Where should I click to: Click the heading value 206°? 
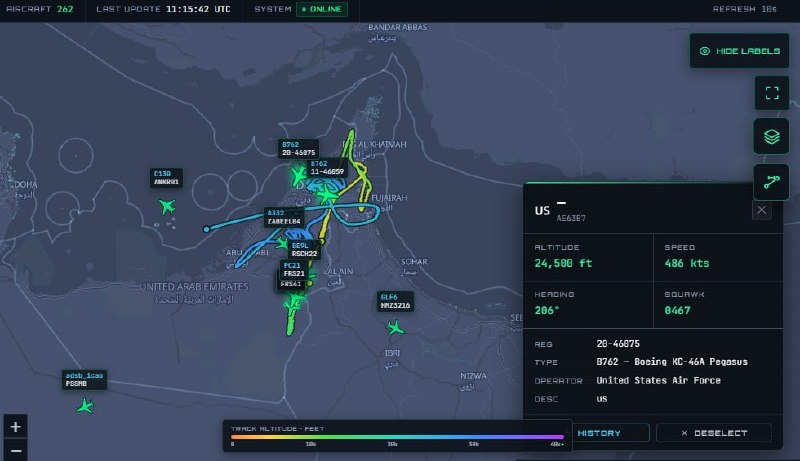[547, 310]
